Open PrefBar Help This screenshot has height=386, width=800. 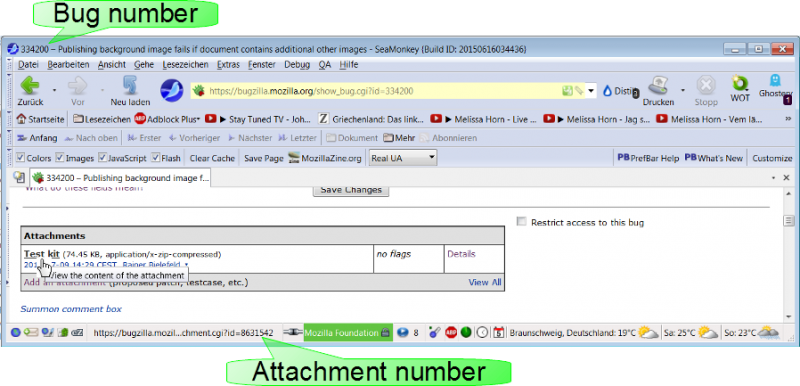(x=648, y=158)
